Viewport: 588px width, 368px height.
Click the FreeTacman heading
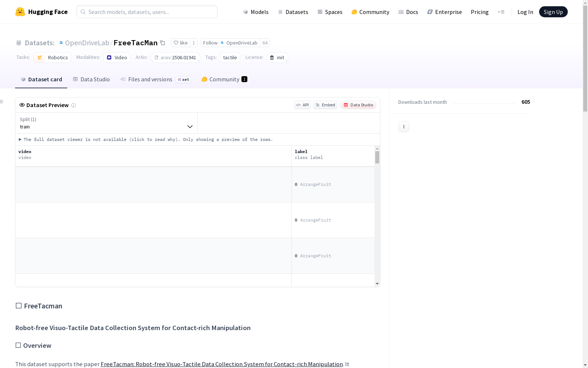pos(39,306)
